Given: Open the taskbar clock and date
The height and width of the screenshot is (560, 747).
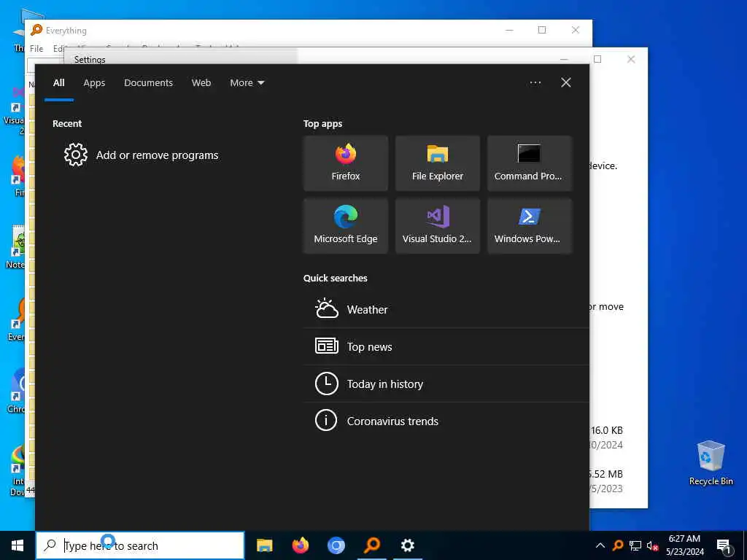Looking at the screenshot, I should coord(684,545).
